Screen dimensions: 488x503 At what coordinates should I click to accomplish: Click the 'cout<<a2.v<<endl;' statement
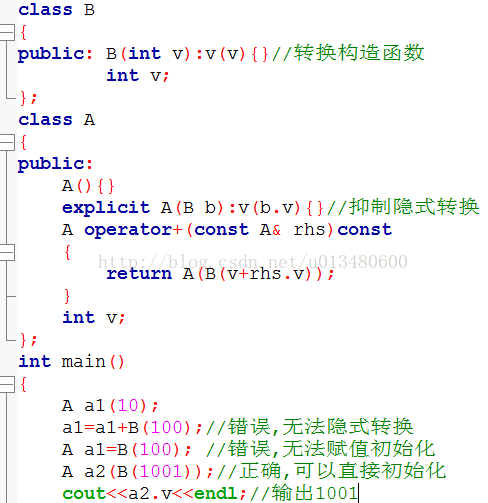click(x=154, y=494)
